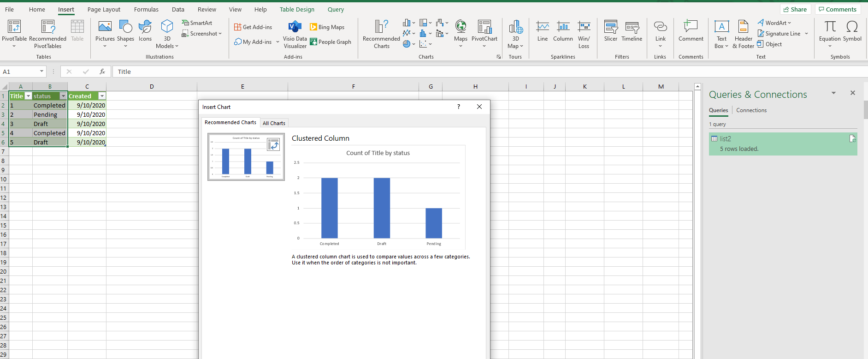The image size is (868, 359).
Task: Select Recommended Charts tab in dialog
Action: pyautogui.click(x=230, y=122)
